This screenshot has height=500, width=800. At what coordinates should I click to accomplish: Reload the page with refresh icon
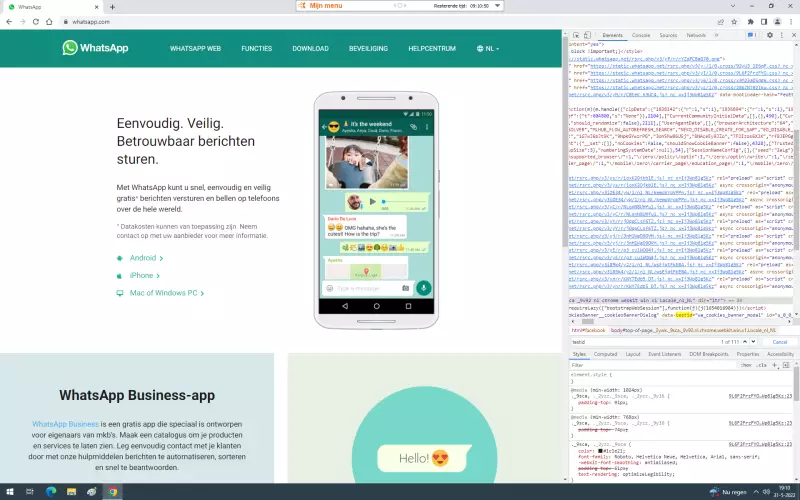tap(36, 21)
